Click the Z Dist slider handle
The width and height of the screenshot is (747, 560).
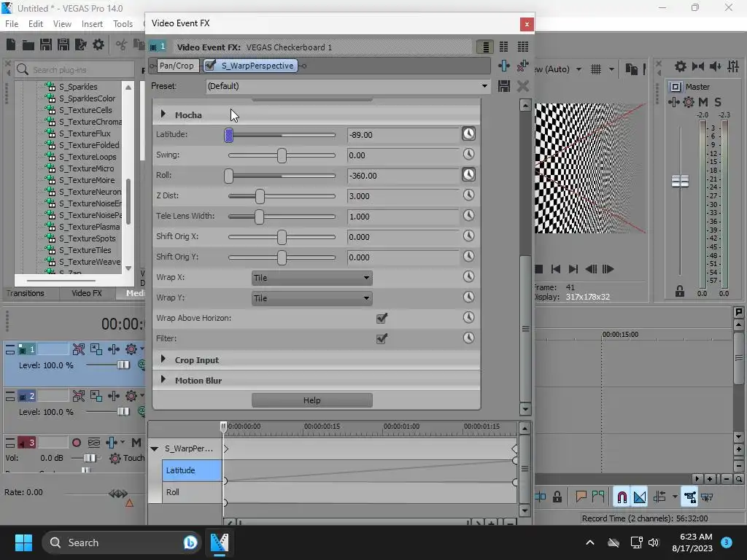[x=260, y=196]
